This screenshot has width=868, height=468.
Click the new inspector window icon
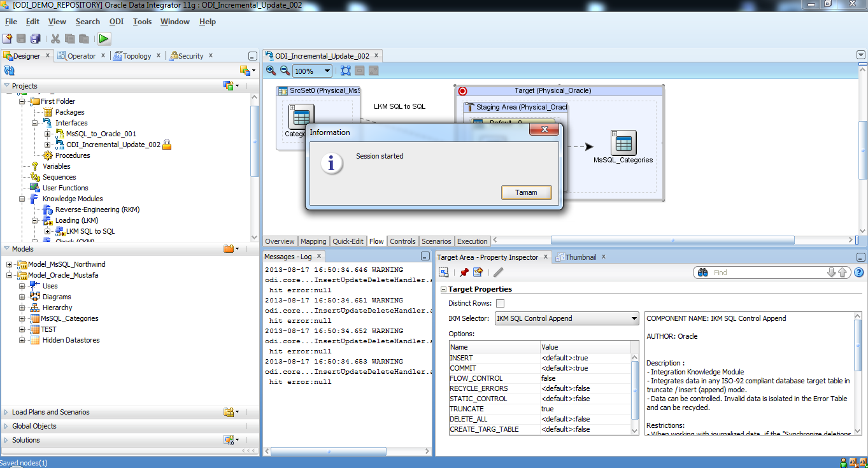[x=478, y=273]
